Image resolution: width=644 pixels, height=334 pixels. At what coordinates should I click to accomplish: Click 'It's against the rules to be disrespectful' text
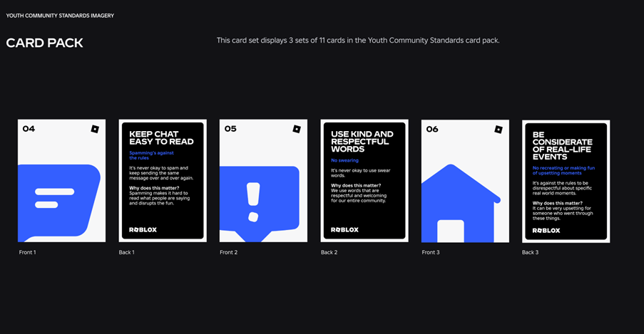pyautogui.click(x=562, y=188)
